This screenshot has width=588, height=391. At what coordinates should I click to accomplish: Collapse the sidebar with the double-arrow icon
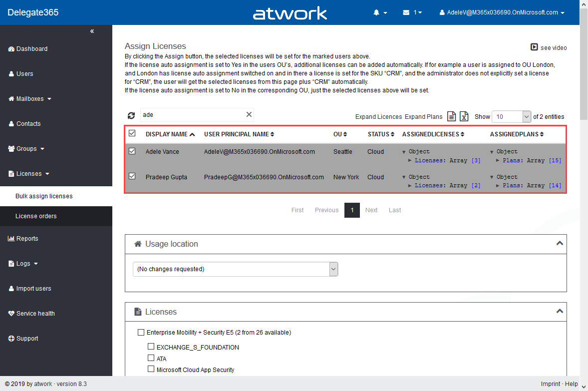click(92, 31)
